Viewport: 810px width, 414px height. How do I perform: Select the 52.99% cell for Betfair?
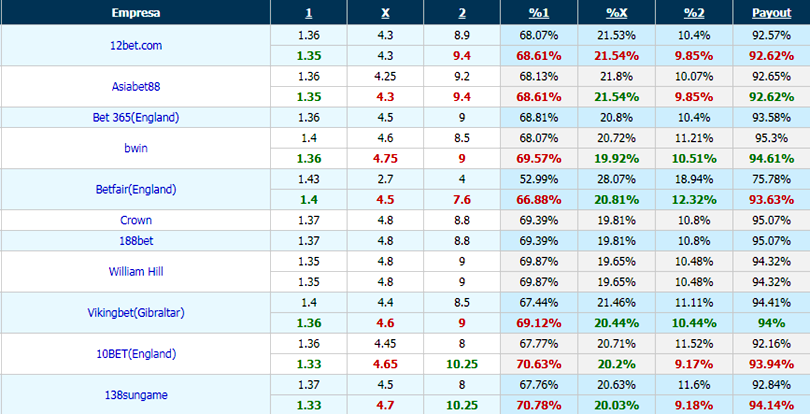(x=539, y=179)
